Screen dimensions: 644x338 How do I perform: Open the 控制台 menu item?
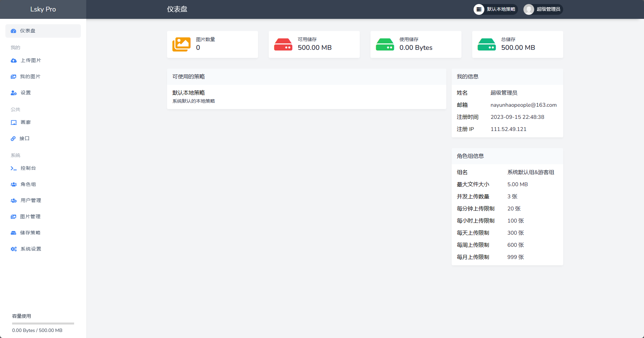pyautogui.click(x=43, y=168)
